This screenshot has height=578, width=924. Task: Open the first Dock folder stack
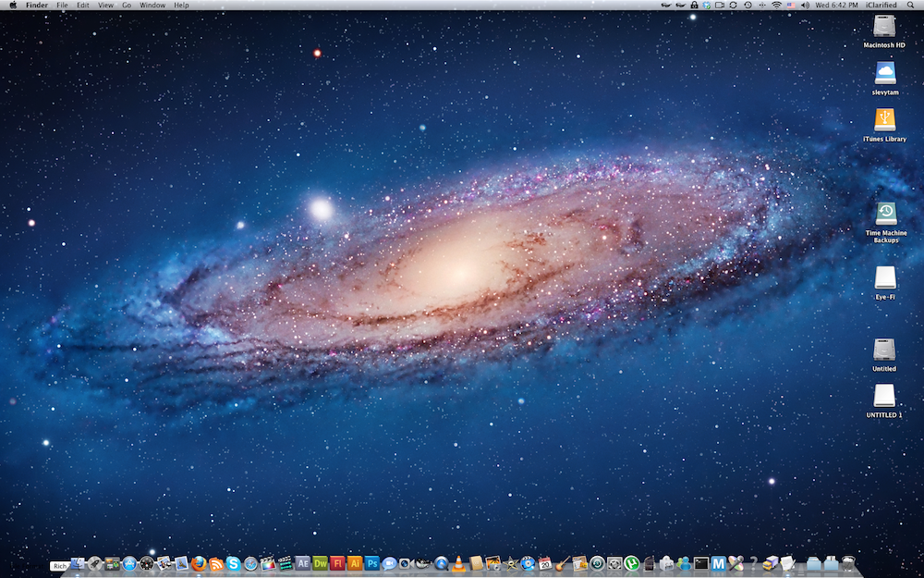[813, 563]
